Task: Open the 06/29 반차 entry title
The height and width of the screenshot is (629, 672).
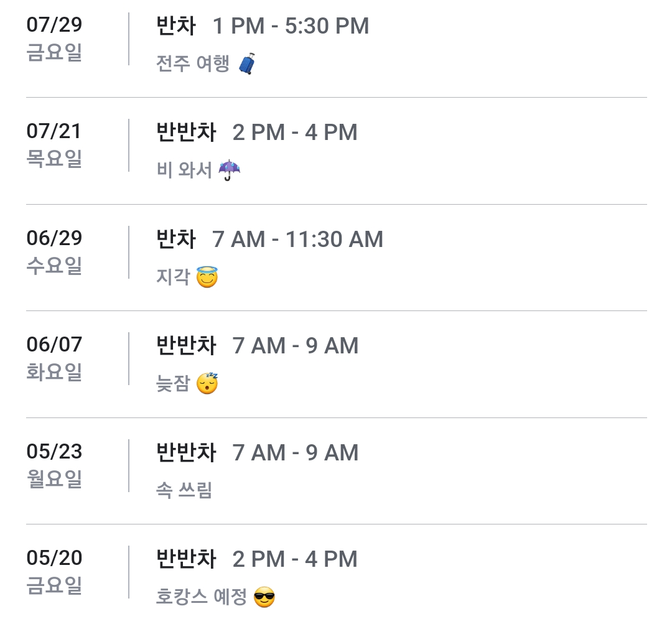Action: pyautogui.click(x=176, y=240)
